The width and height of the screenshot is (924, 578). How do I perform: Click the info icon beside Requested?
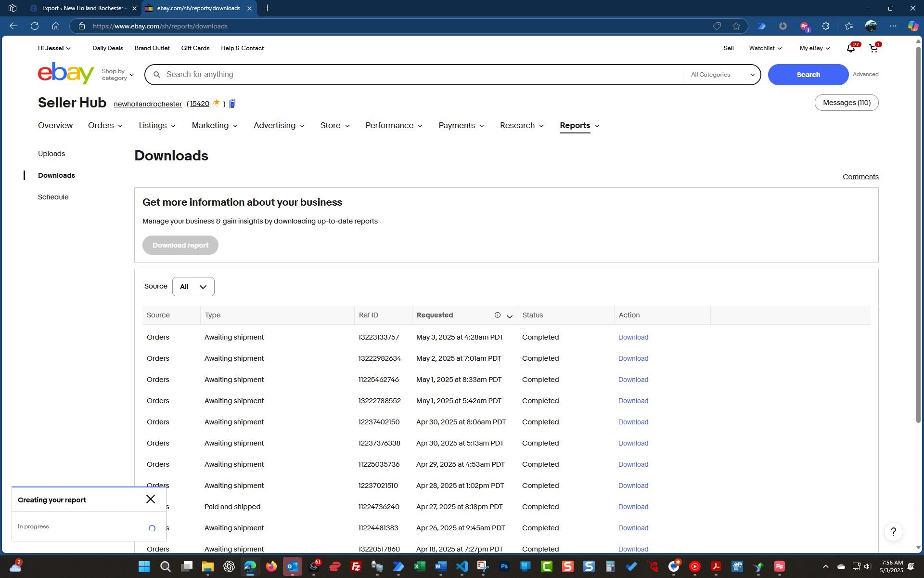497,315
